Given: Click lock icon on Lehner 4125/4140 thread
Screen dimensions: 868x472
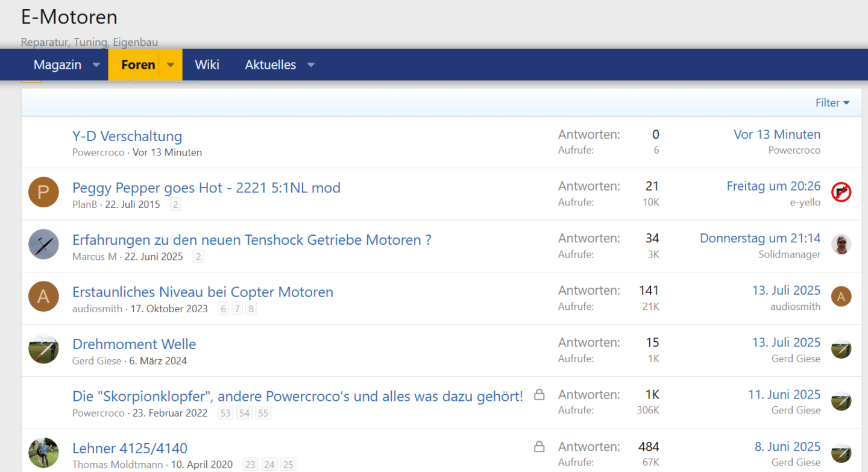Looking at the screenshot, I should [539, 447].
